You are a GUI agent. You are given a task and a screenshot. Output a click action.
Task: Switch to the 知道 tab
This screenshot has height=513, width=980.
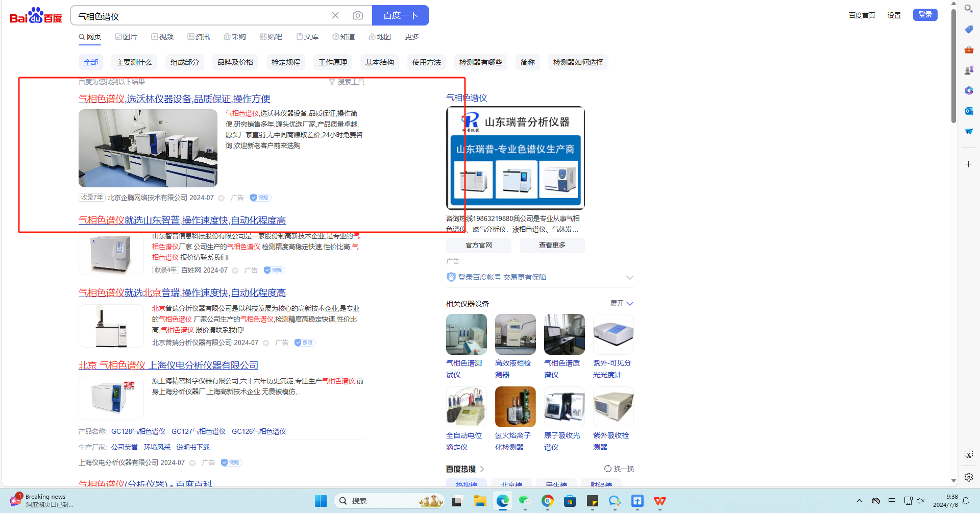(344, 37)
